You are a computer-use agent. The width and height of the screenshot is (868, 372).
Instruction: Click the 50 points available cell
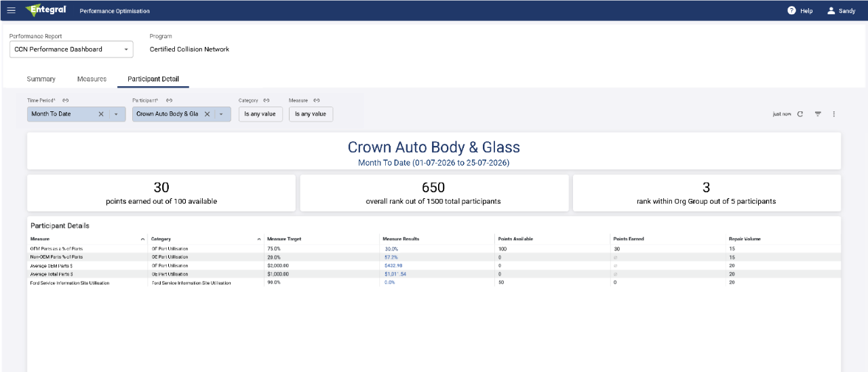point(501,282)
